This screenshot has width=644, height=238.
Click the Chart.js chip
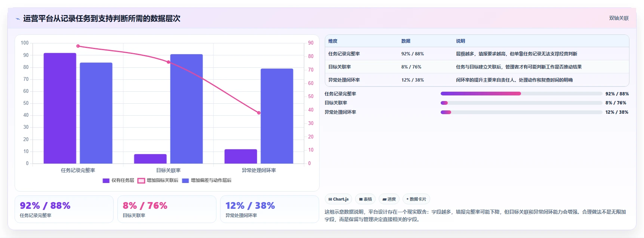coord(338,199)
